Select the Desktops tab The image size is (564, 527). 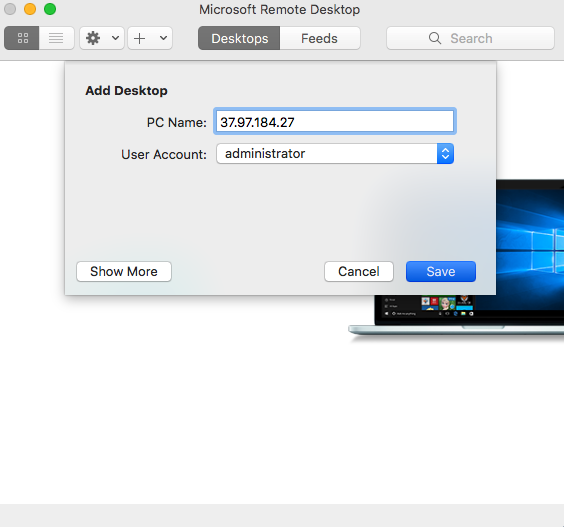click(239, 38)
